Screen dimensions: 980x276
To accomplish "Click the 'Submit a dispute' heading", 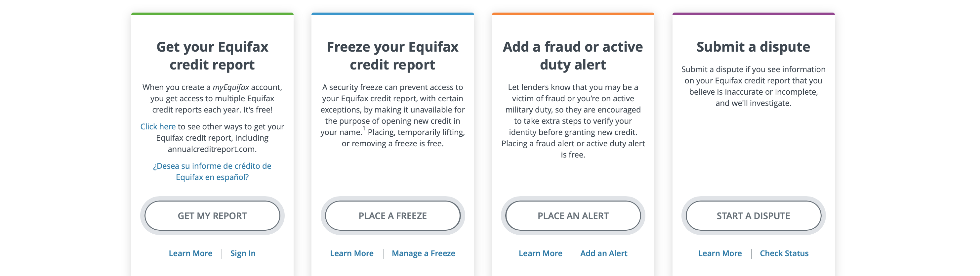I will click(753, 47).
